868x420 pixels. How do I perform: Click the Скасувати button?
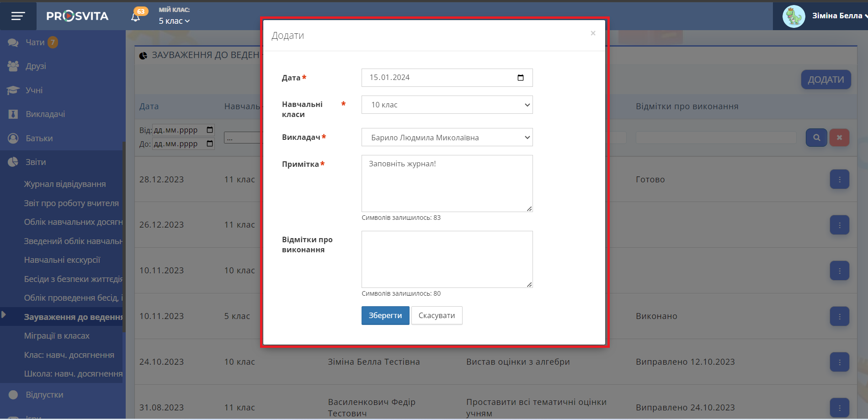(437, 316)
